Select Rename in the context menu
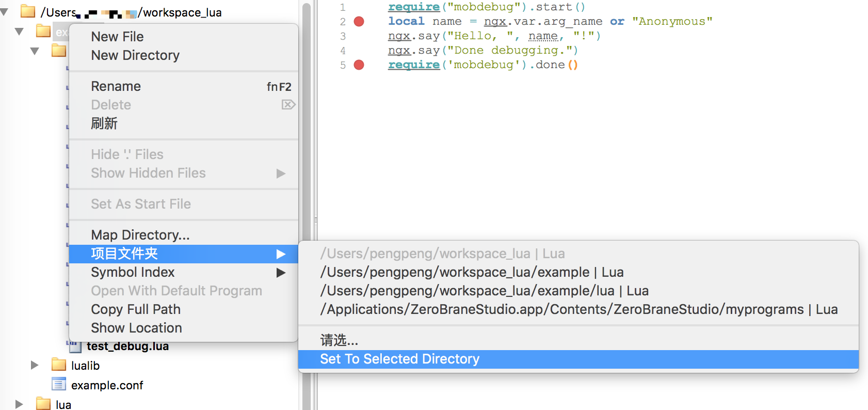Image resolution: width=868 pixels, height=410 pixels. click(x=183, y=86)
